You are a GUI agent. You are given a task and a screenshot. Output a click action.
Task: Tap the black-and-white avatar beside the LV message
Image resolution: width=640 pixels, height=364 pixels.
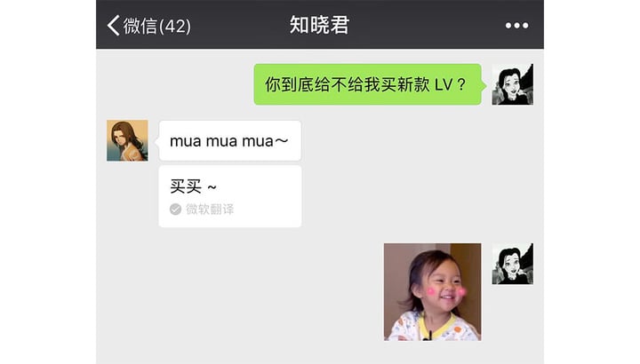click(x=512, y=84)
